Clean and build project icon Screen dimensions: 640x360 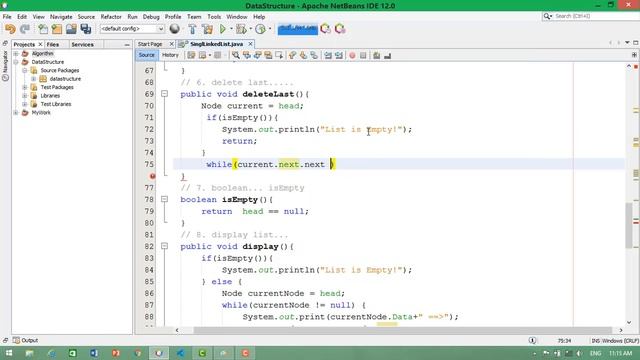207,29
